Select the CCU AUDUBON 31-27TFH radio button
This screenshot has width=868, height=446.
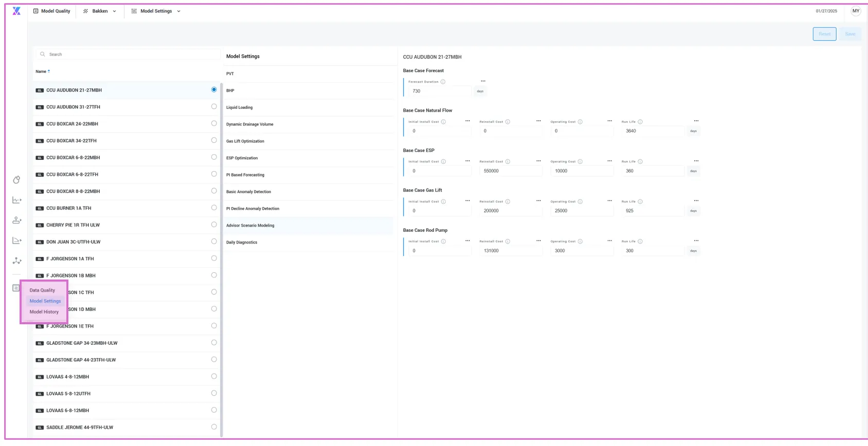214,106
